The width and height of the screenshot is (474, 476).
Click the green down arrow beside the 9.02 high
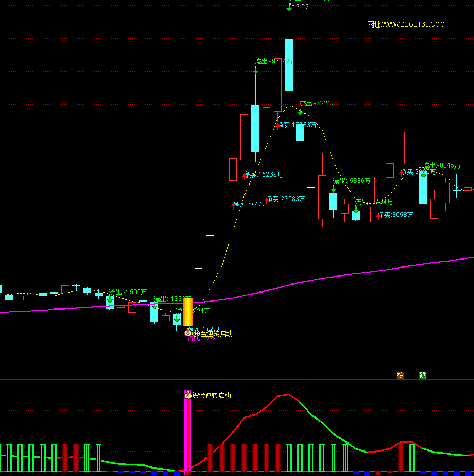289,8
